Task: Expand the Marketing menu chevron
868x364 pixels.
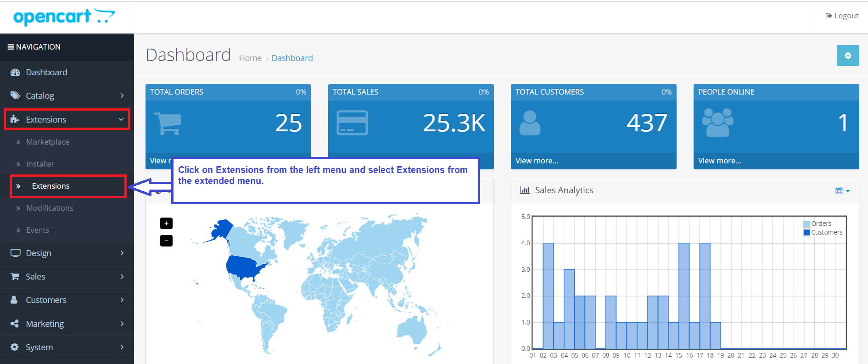Action: pyautogui.click(x=122, y=324)
